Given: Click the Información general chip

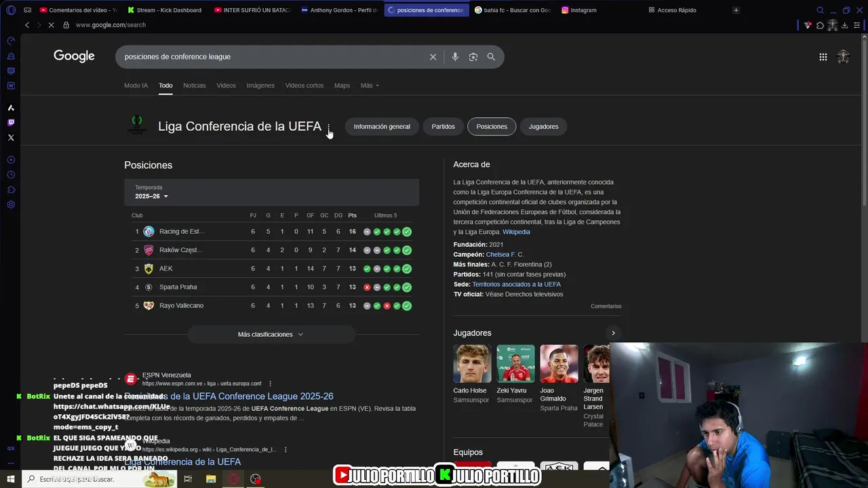Looking at the screenshot, I should pyautogui.click(x=382, y=127).
